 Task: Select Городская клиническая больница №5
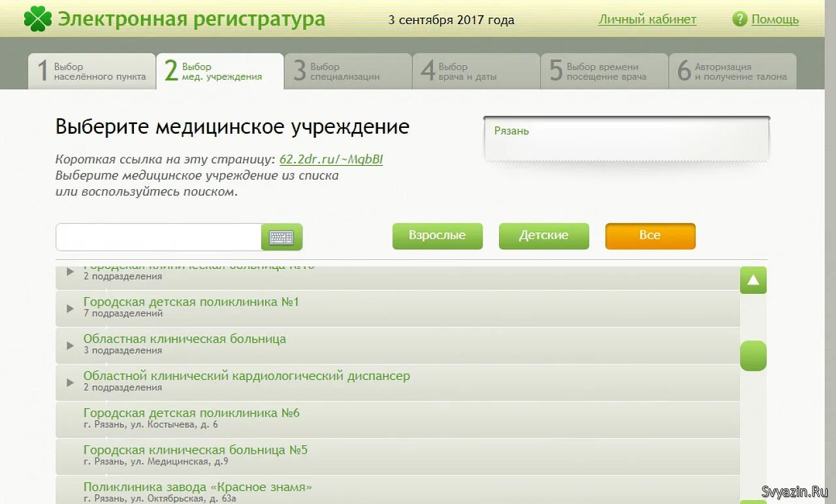(195, 450)
